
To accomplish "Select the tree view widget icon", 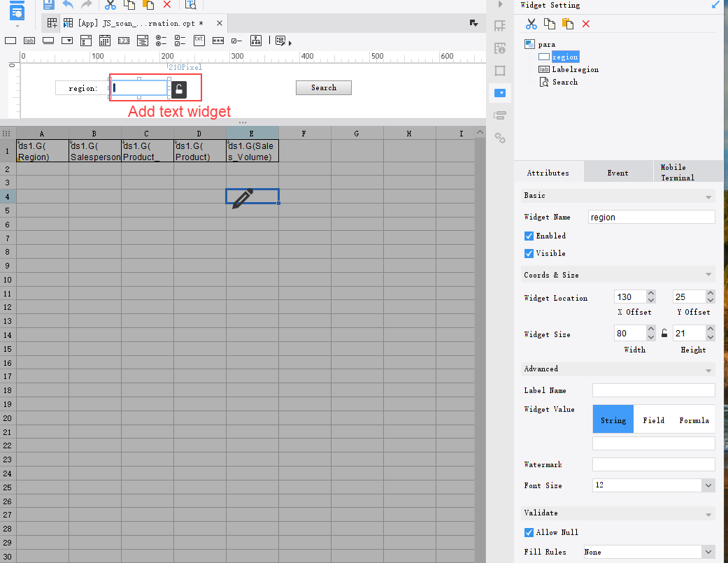I will [x=257, y=41].
